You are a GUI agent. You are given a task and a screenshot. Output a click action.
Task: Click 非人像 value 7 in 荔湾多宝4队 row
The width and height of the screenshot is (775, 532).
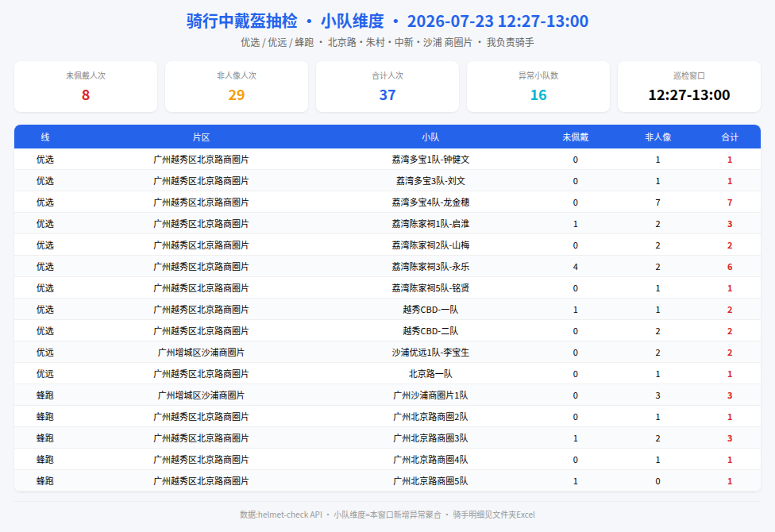click(x=657, y=202)
